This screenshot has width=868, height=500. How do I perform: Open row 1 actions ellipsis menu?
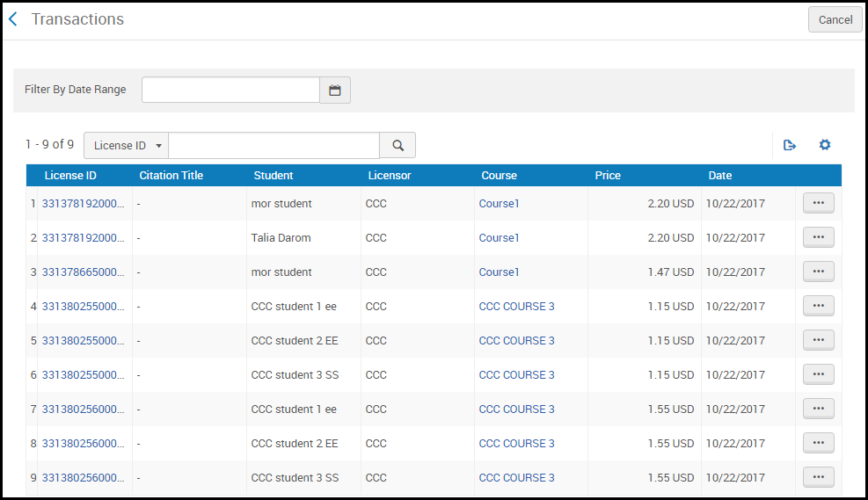pos(819,203)
